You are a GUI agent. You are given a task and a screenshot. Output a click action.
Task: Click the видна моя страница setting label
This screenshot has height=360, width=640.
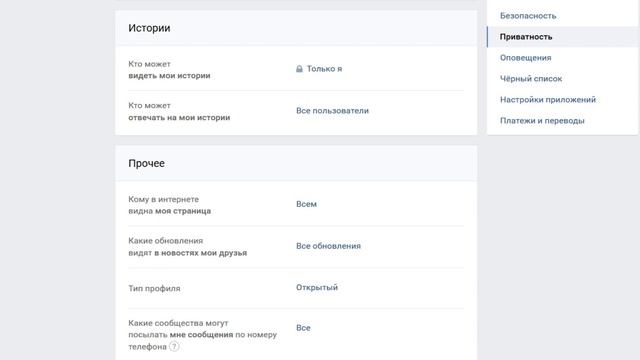(169, 211)
